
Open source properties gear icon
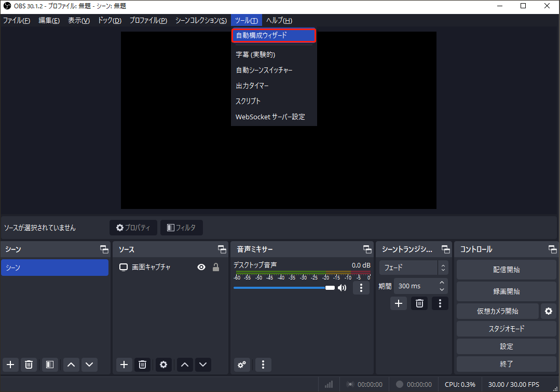point(163,365)
